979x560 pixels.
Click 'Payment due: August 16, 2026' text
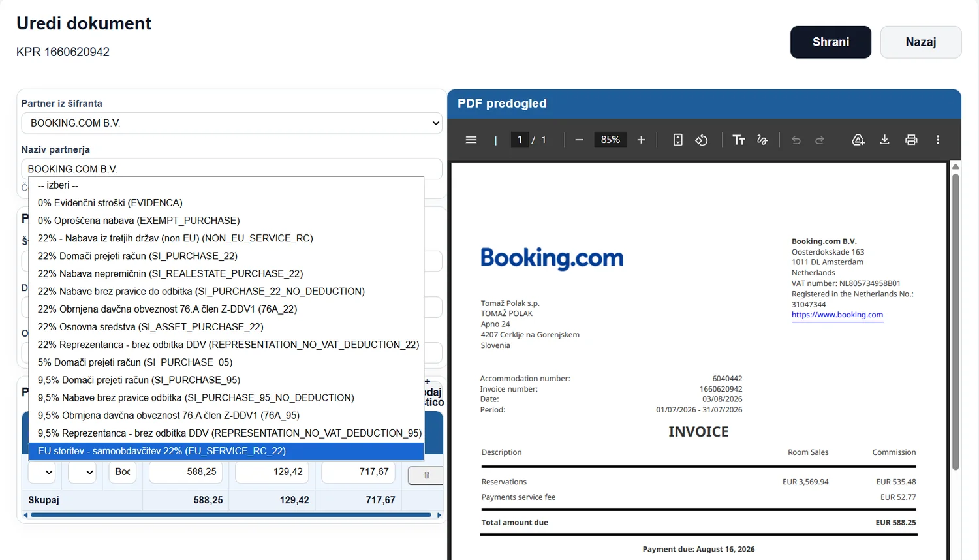[x=698, y=550]
